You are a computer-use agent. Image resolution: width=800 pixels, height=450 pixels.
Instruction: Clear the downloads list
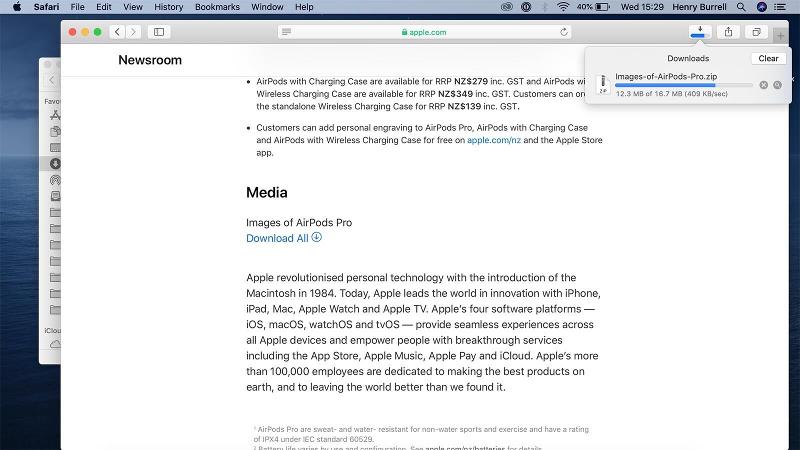coord(768,58)
